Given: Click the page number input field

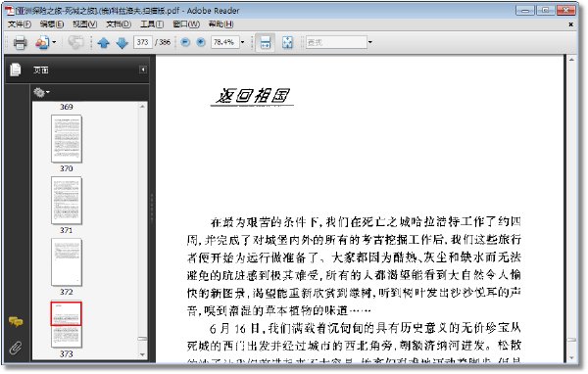Looking at the screenshot, I should tap(142, 42).
